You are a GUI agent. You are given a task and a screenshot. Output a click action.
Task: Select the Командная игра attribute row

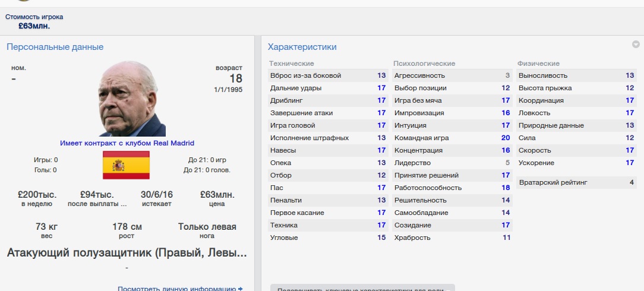(452, 138)
